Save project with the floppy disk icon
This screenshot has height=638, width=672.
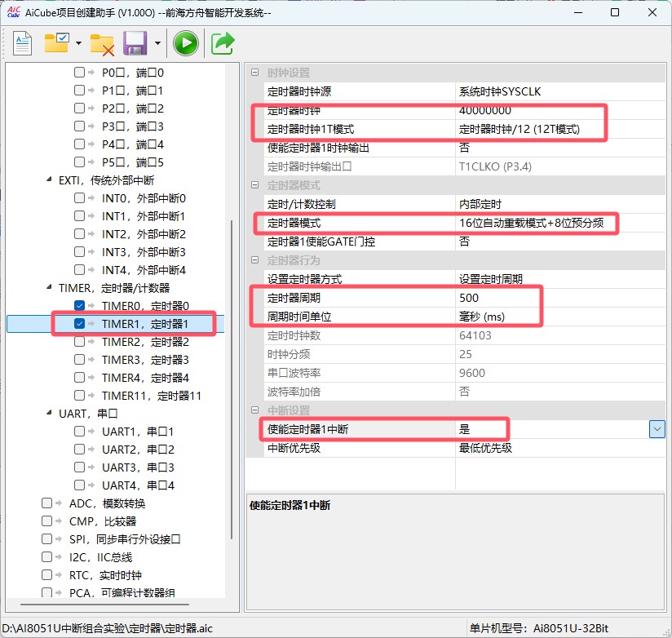[135, 43]
